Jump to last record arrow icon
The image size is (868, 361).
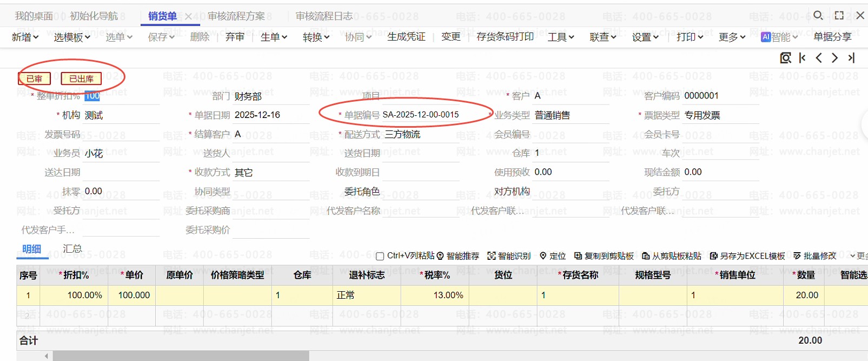pos(852,58)
